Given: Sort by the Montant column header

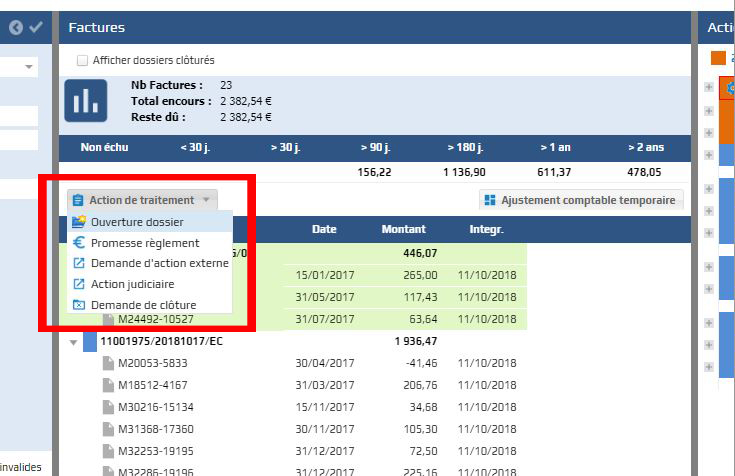Looking at the screenshot, I should point(403,229).
